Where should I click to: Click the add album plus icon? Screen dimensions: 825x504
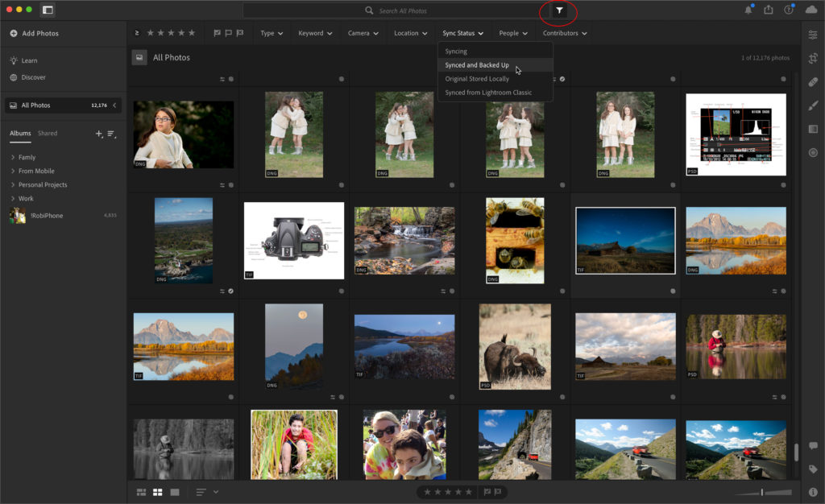tap(98, 134)
